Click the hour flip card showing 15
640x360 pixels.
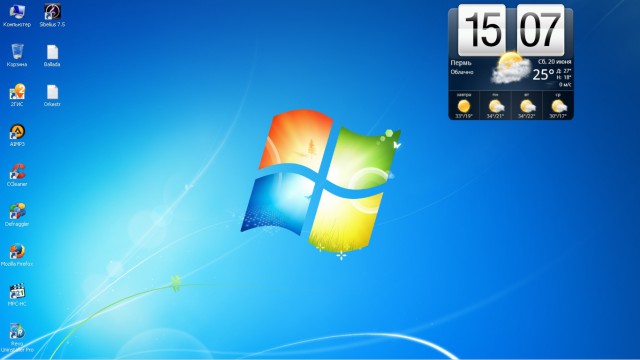(x=482, y=30)
